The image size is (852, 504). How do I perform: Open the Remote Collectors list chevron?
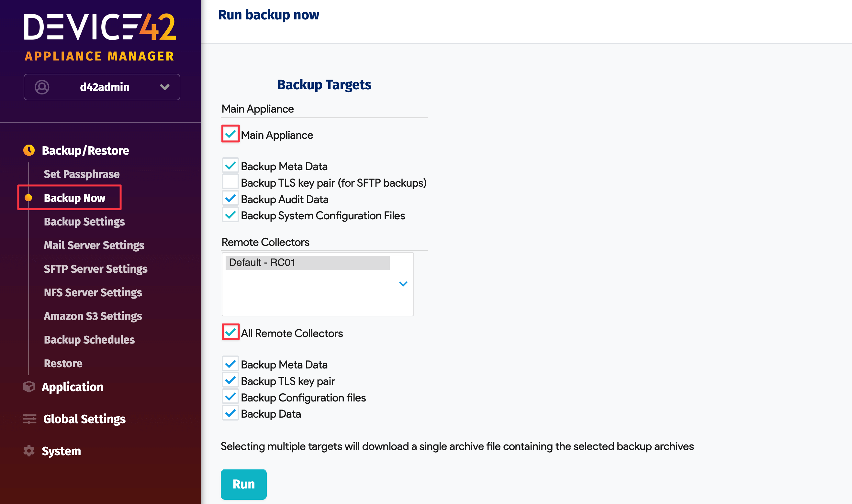[x=403, y=284]
